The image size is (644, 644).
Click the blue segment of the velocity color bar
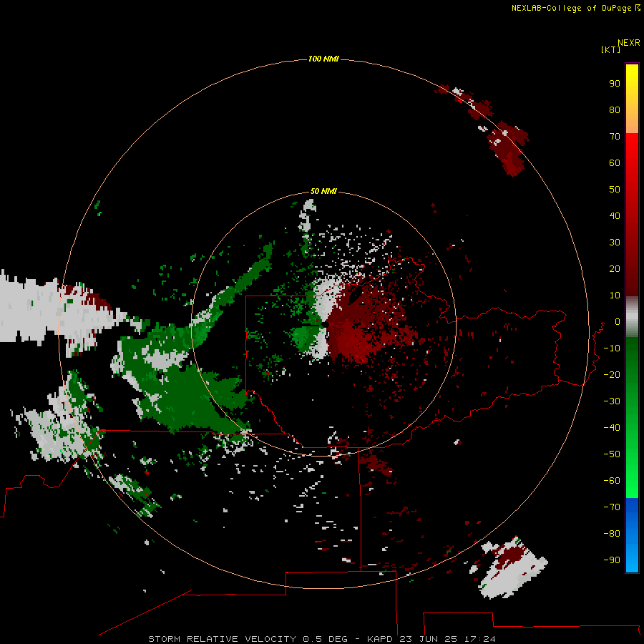tap(632, 535)
